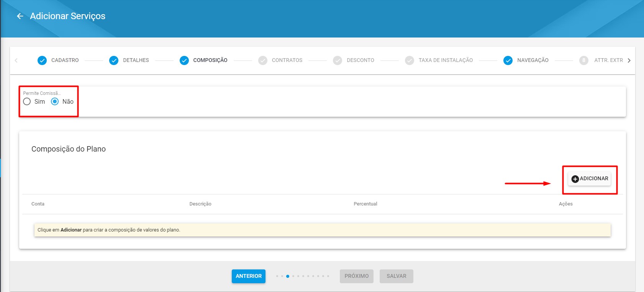Click the Percentual column header
644x292 pixels.
[365, 204]
